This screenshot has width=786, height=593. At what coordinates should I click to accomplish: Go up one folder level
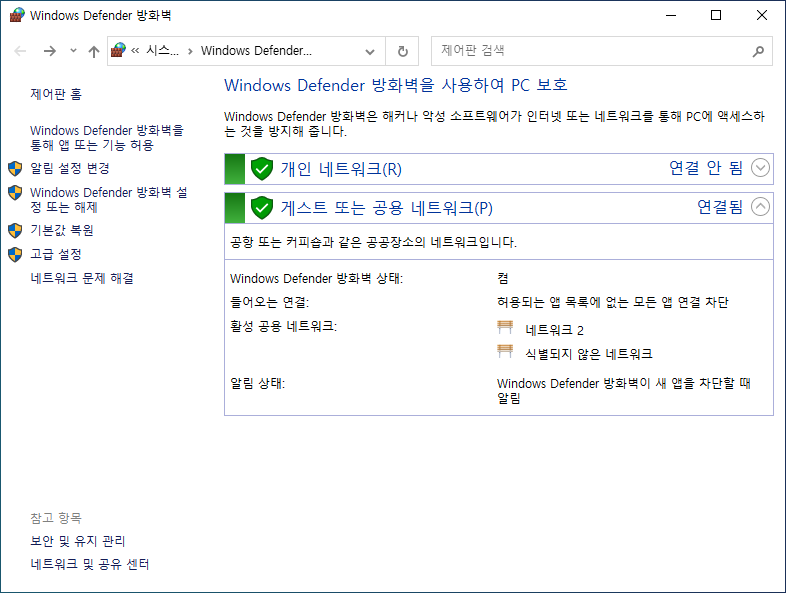point(94,51)
